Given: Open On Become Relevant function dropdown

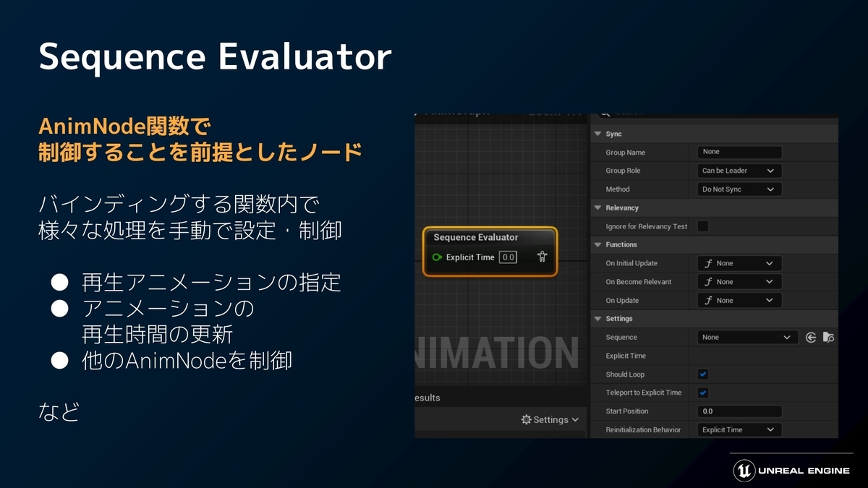Looking at the screenshot, I should click(x=739, y=282).
